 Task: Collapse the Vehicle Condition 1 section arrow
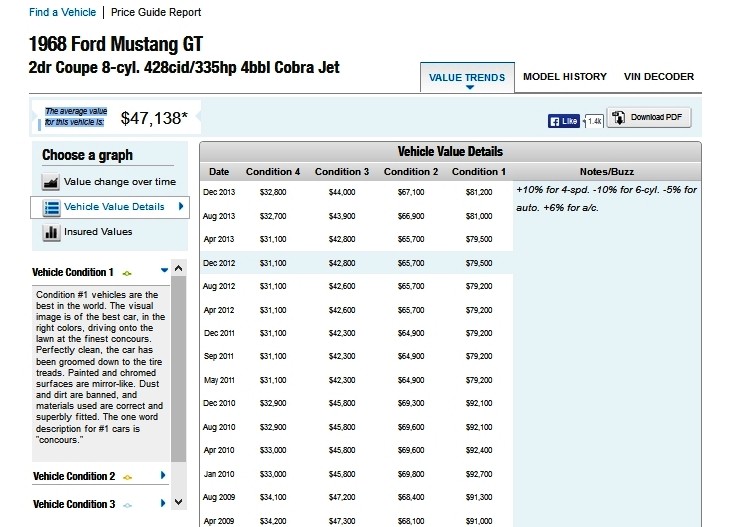pos(164,270)
